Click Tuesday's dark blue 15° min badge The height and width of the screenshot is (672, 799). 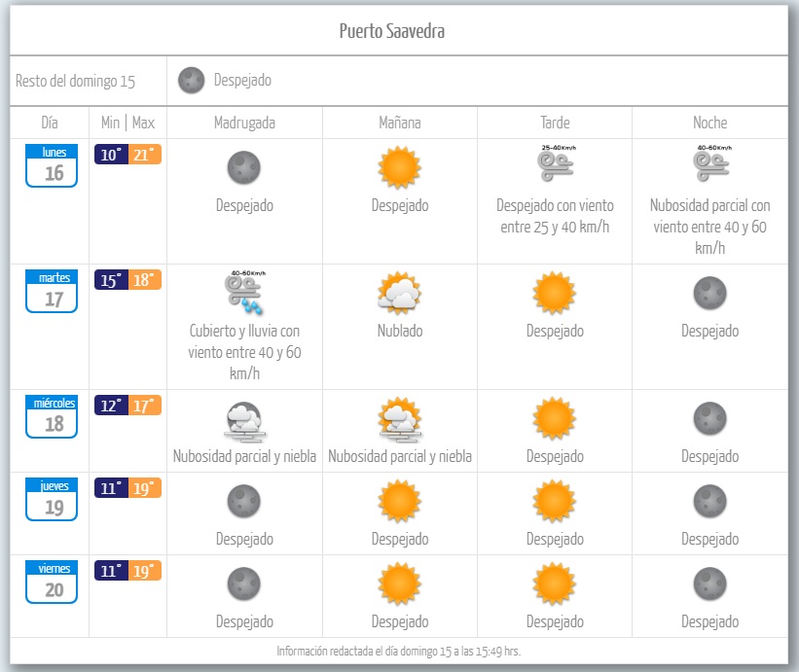click(x=111, y=281)
